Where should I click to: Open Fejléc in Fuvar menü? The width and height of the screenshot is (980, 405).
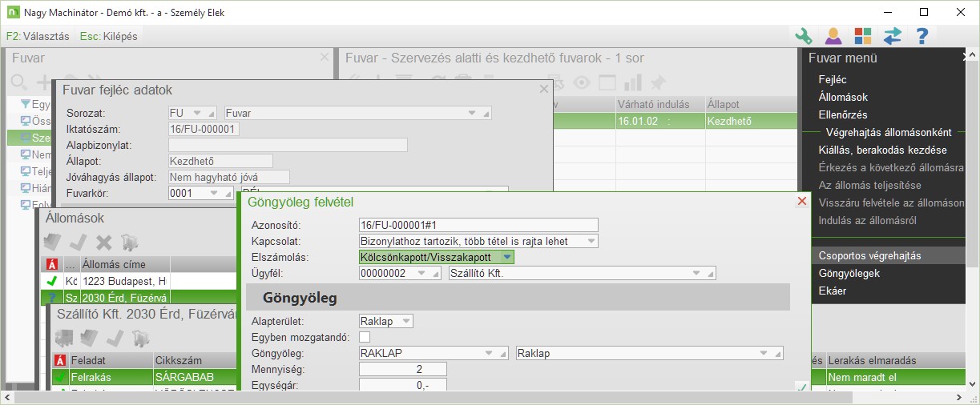[833, 79]
